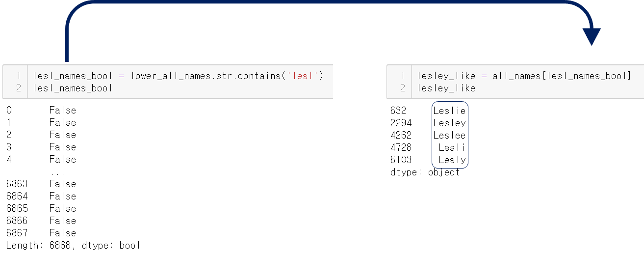Click the False value in row 6865
The height and width of the screenshot is (254, 644).
click(x=63, y=208)
